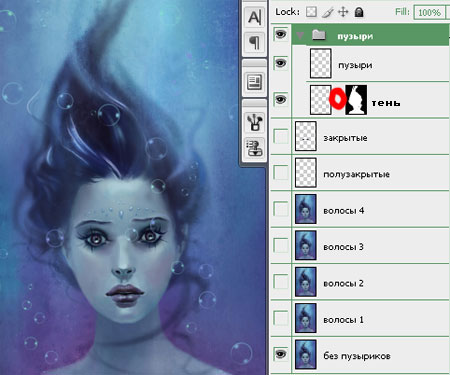Viewport: 450px width, 375px height.
Task: Open the Clone Source panel icon
Action: pos(255,148)
